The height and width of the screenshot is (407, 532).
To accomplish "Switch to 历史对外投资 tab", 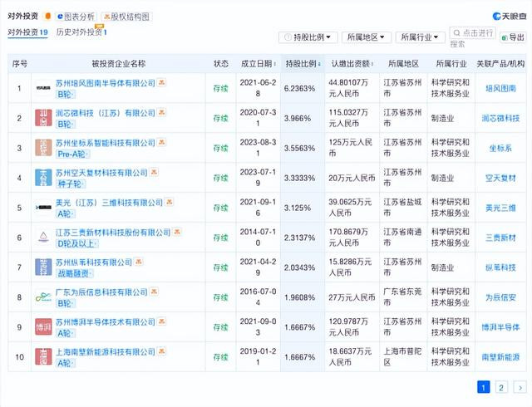I will pyautogui.click(x=81, y=32).
